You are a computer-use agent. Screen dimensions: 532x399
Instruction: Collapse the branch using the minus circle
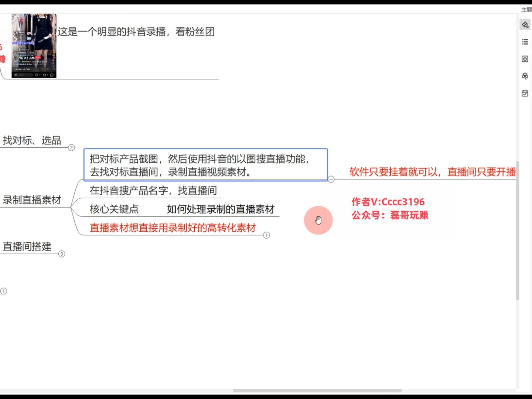331,179
